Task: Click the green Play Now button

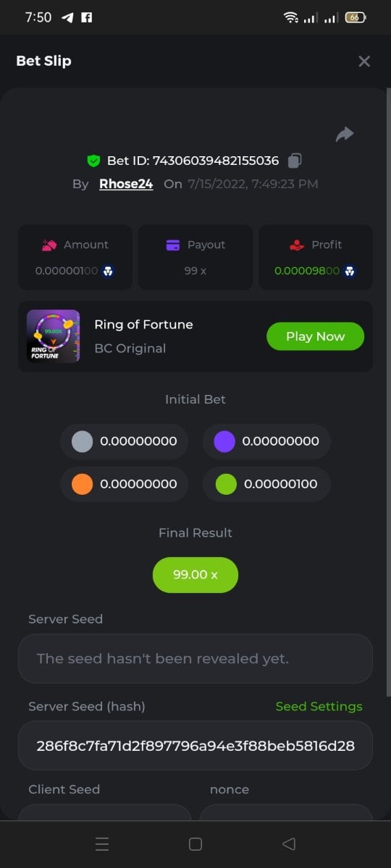Action: (x=315, y=336)
